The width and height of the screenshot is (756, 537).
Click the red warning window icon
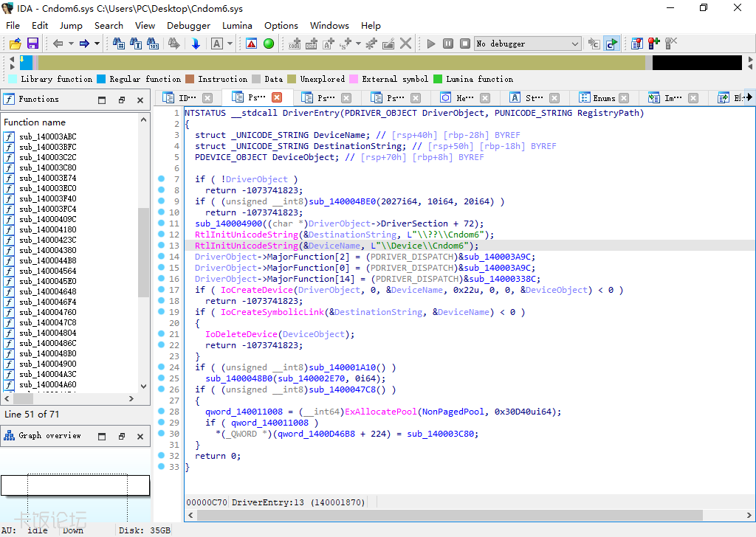pyautogui.click(x=251, y=44)
